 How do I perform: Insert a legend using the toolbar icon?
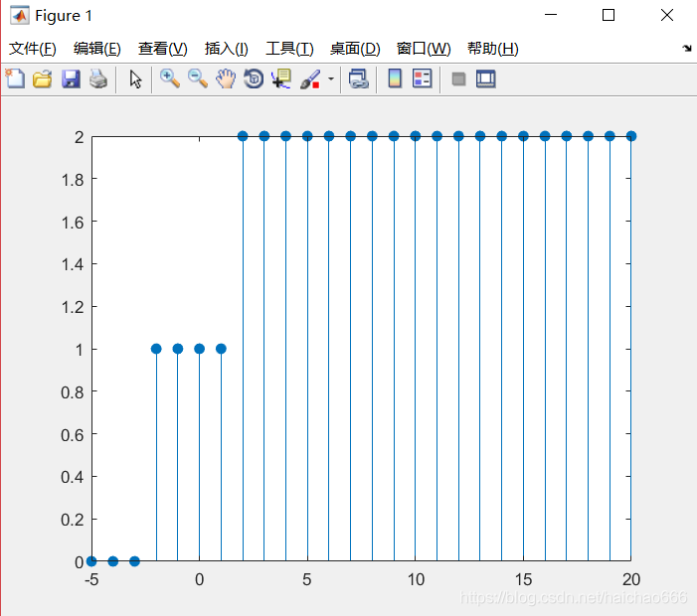422,79
